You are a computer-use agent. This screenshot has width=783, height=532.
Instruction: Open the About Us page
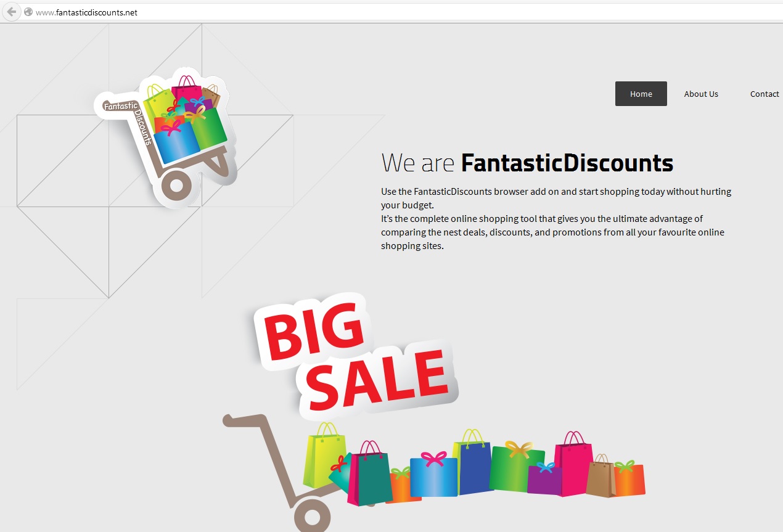[701, 94]
